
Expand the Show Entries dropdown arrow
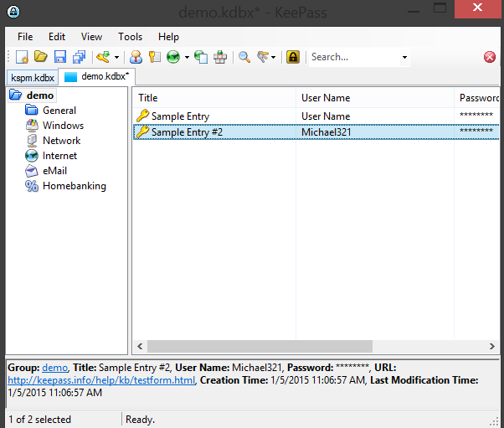tap(273, 58)
